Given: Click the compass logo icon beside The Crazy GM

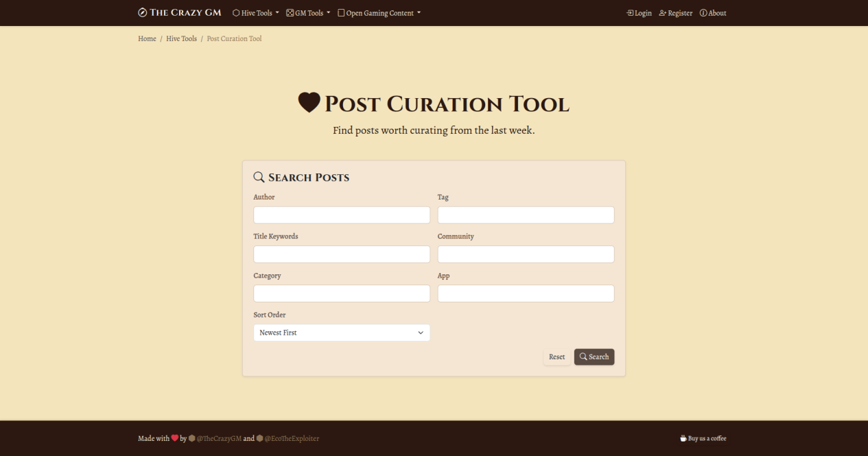Looking at the screenshot, I should pos(142,13).
